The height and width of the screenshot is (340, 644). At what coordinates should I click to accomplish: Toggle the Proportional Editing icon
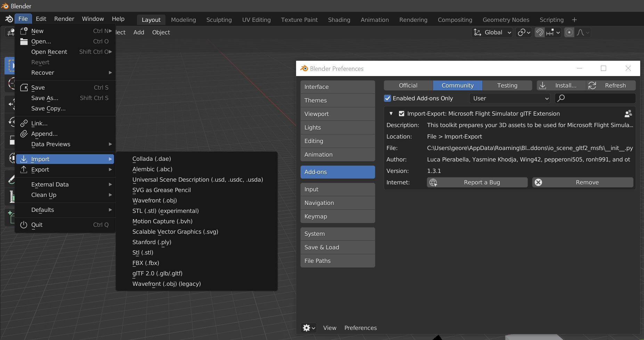[x=569, y=32]
